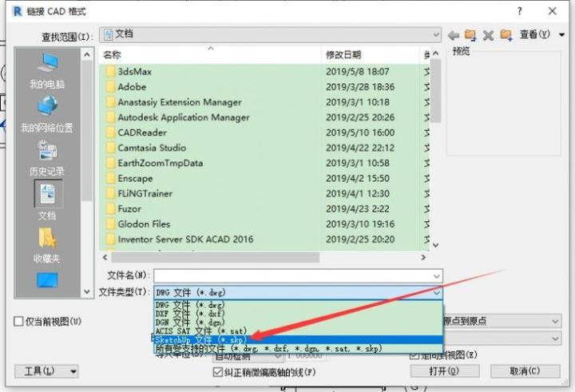Toggle 纠正稍微偏离轴的线 checkbox

(x=218, y=371)
